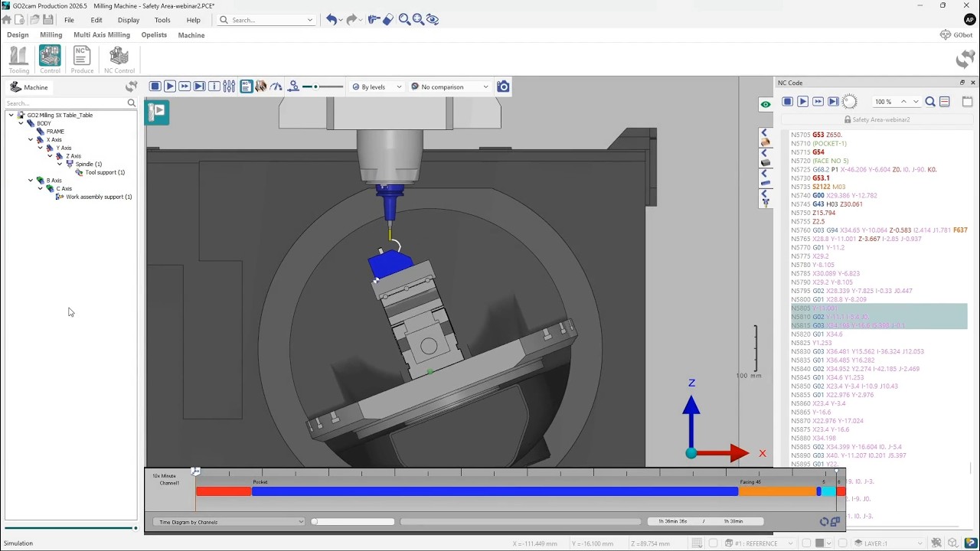Viewport: 980px width, 551px height.
Task: Play NC Code playback
Action: pyautogui.click(x=802, y=102)
